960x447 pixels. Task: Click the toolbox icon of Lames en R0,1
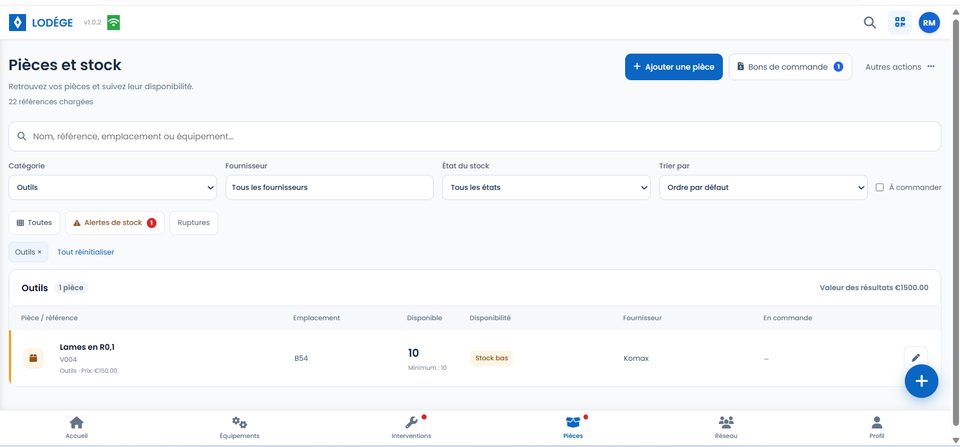click(x=33, y=358)
